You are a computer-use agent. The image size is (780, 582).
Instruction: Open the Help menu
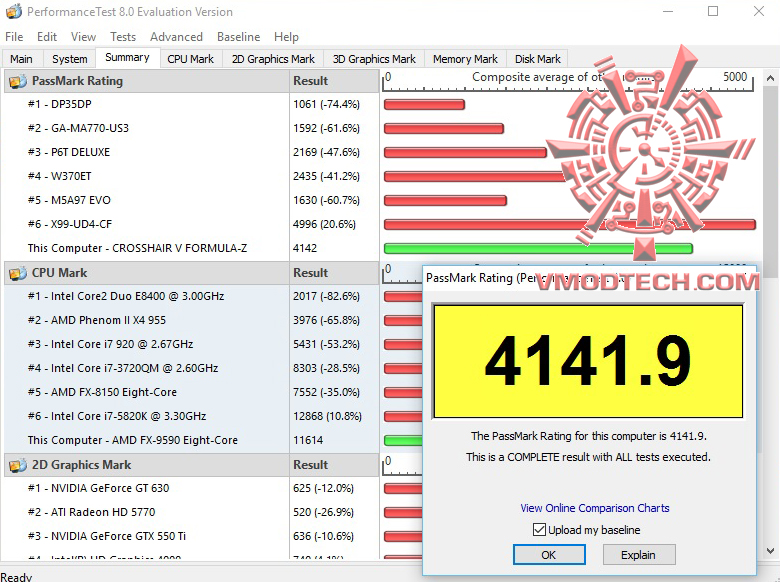[x=286, y=37]
